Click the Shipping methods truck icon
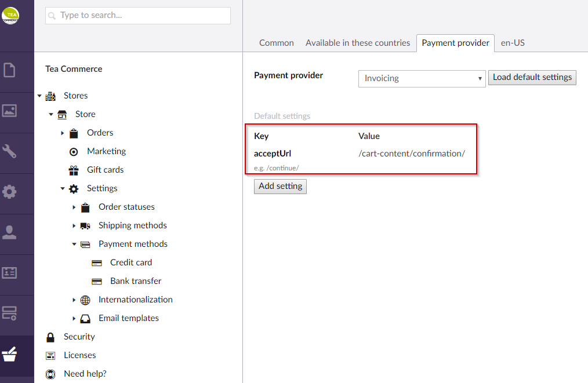 (85, 225)
